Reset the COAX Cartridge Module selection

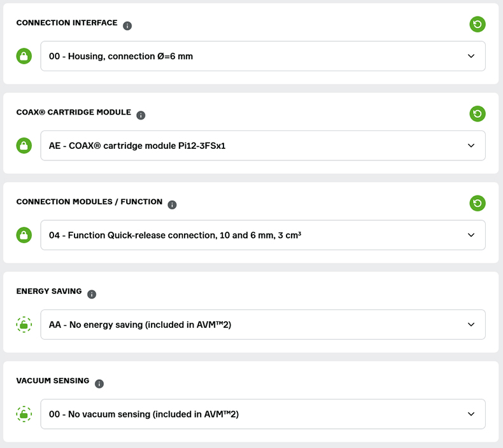478,114
